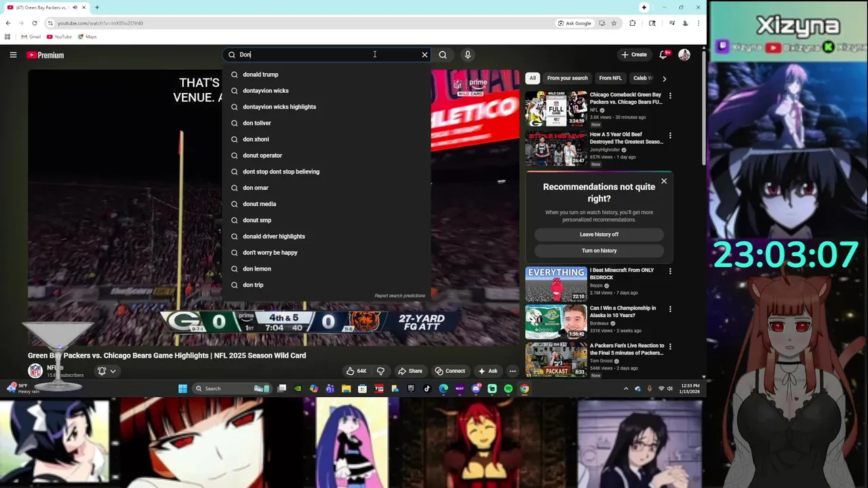
Task: Choose 'don lemon' suggestion
Action: 326,269
